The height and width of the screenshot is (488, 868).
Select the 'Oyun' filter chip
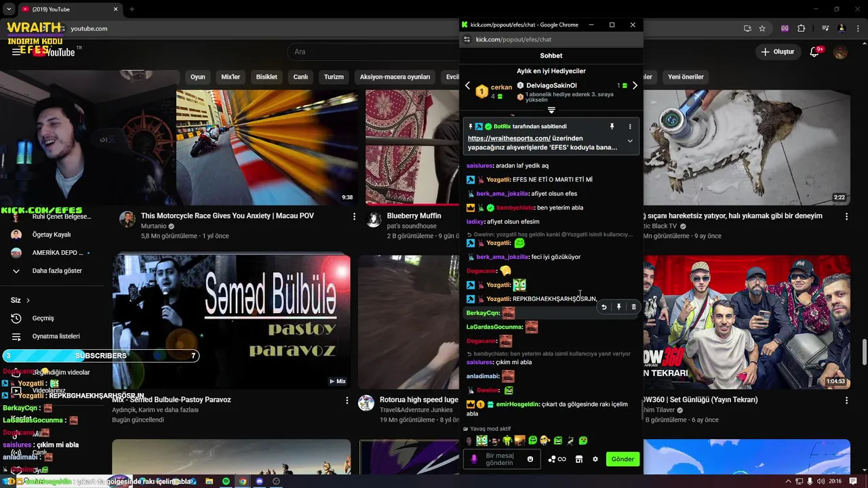pos(197,77)
